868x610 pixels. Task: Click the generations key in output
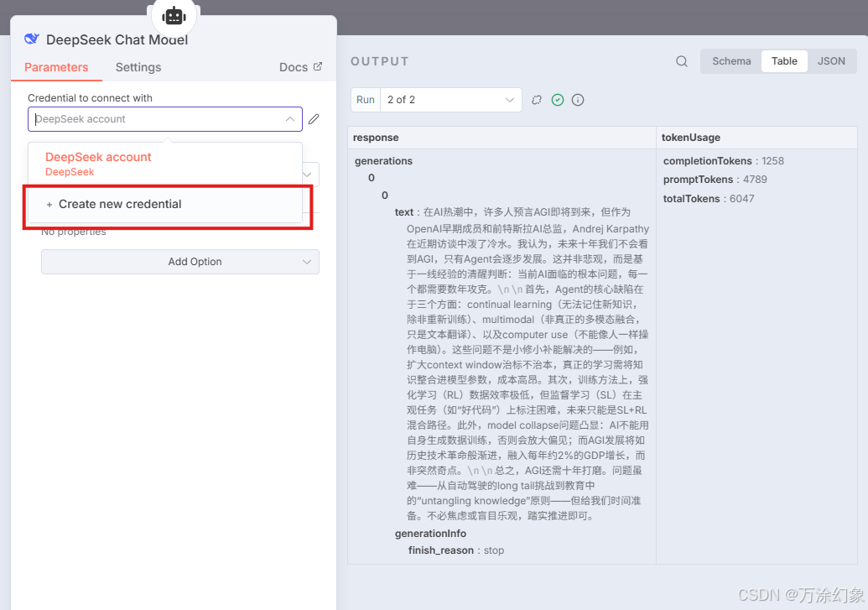click(x=383, y=160)
